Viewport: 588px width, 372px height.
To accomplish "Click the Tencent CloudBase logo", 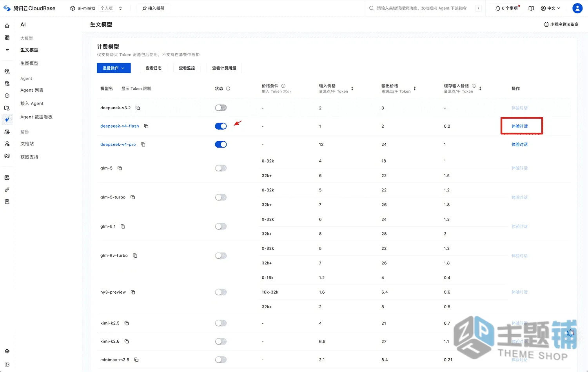I will [x=29, y=8].
